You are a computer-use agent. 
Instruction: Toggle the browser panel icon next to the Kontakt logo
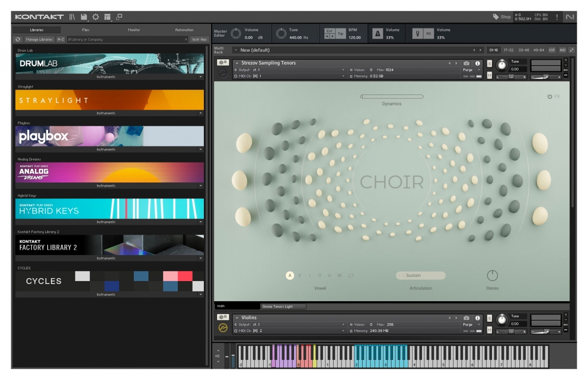click(x=72, y=17)
